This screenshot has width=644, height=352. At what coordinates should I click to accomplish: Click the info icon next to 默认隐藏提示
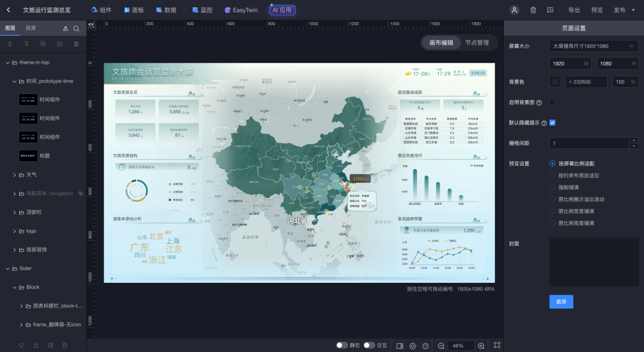point(544,123)
